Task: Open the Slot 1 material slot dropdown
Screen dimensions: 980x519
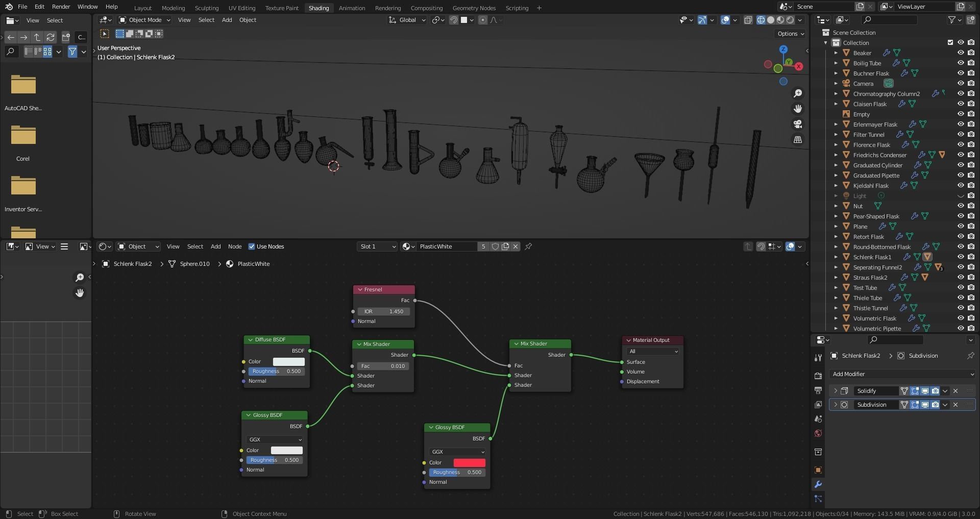Action: (377, 246)
